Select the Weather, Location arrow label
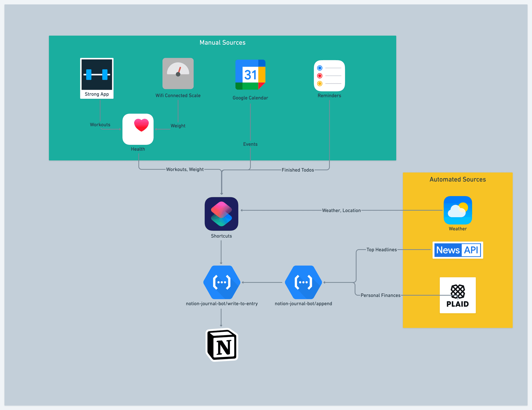This screenshot has height=410, width=532. click(x=341, y=210)
